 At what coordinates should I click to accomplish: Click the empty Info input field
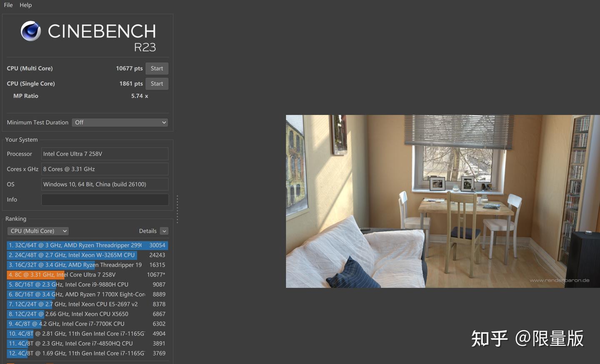pos(105,199)
